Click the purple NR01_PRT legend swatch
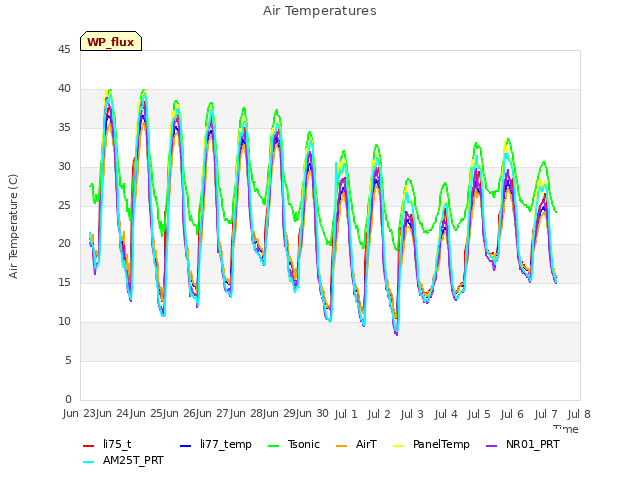Viewport: 640px width, 480px height. coord(492,446)
